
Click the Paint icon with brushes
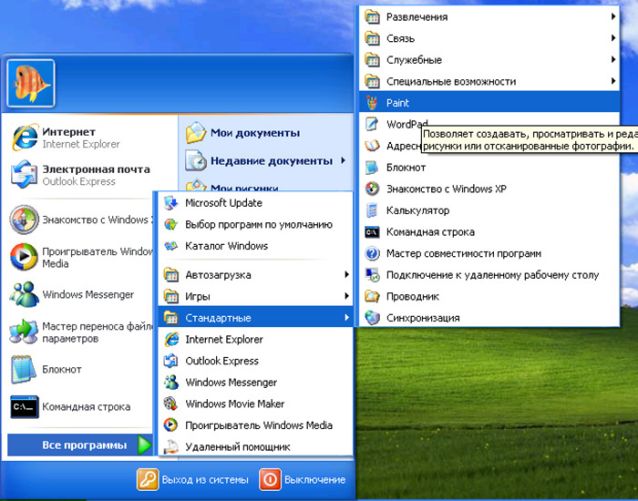tap(371, 103)
